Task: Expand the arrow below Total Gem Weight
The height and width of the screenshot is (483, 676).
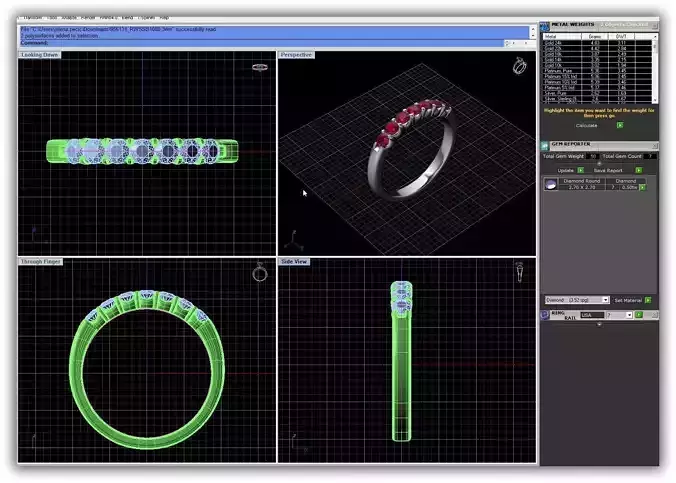Action: pyautogui.click(x=599, y=163)
